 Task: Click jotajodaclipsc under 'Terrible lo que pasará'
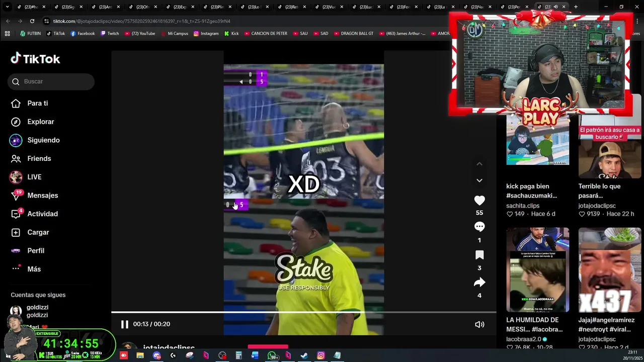point(597,206)
